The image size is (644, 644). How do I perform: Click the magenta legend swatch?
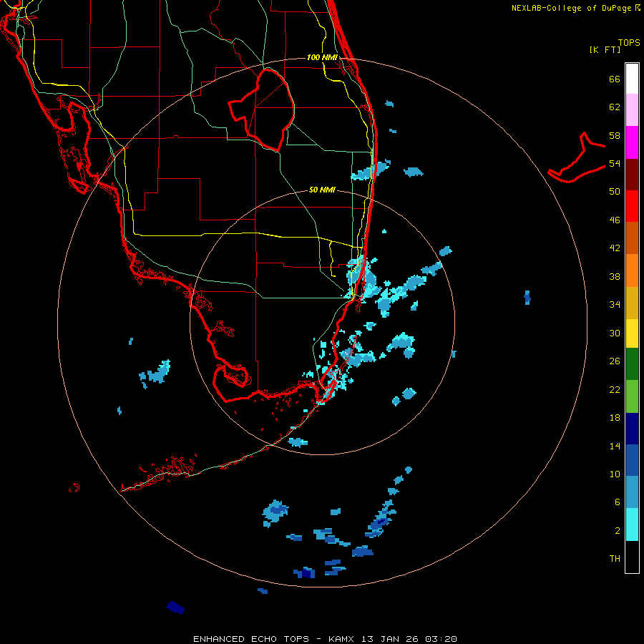tap(632, 142)
